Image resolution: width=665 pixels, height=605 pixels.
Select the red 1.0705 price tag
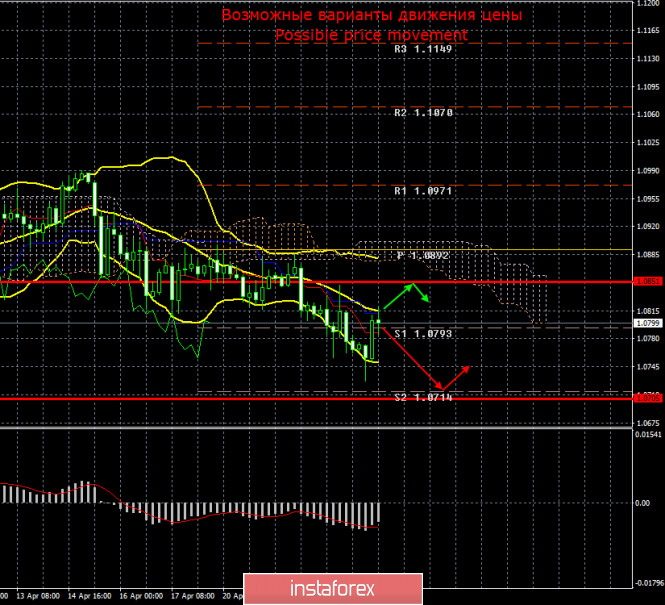click(648, 398)
